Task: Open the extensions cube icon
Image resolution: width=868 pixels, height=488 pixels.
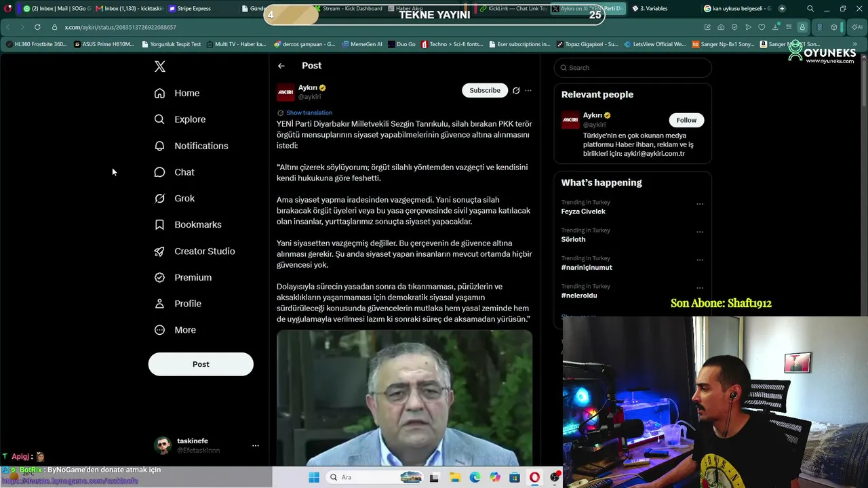Action: point(834,27)
